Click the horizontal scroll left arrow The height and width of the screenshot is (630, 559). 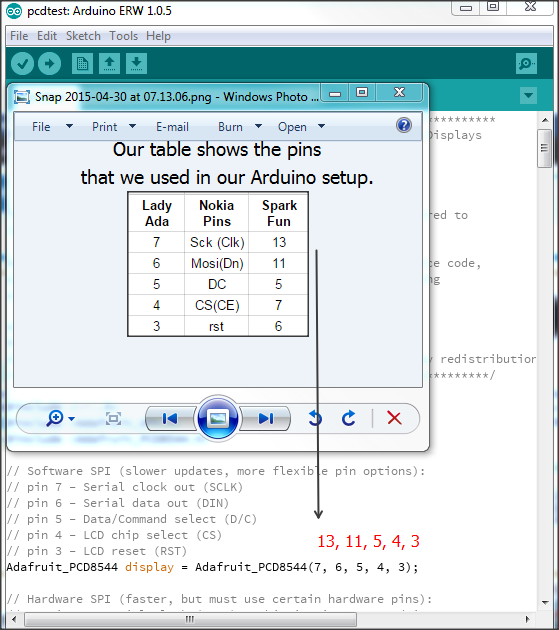[15, 619]
